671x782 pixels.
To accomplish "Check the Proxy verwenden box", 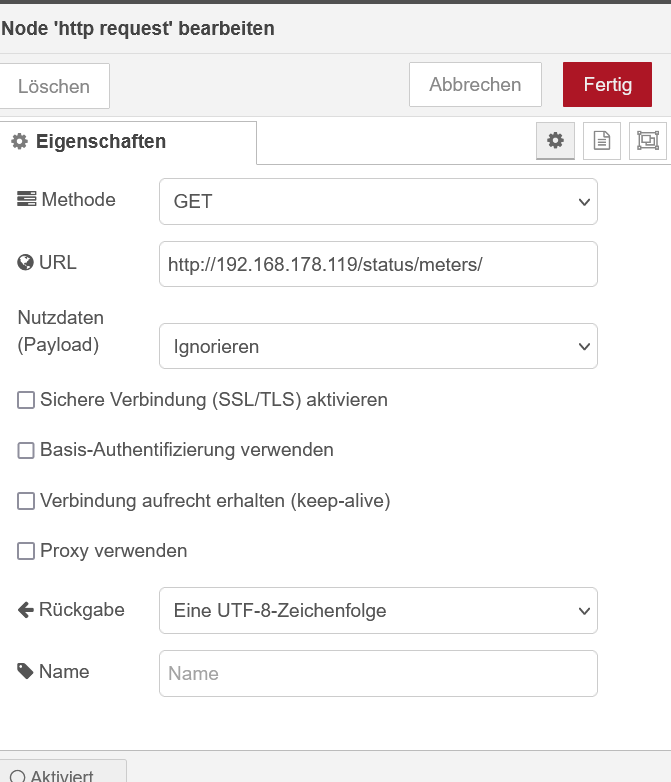I will tap(26, 551).
